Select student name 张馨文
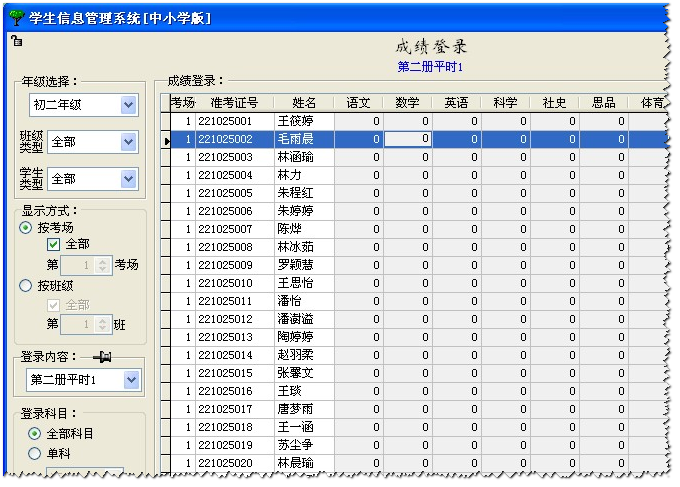Image resolution: width=680 pixels, height=487 pixels. point(295,373)
